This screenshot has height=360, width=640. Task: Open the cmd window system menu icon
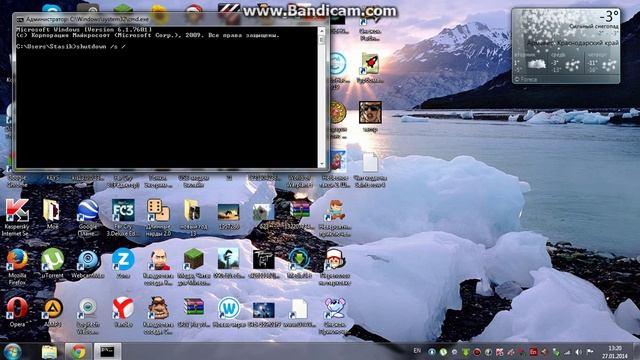(20, 19)
